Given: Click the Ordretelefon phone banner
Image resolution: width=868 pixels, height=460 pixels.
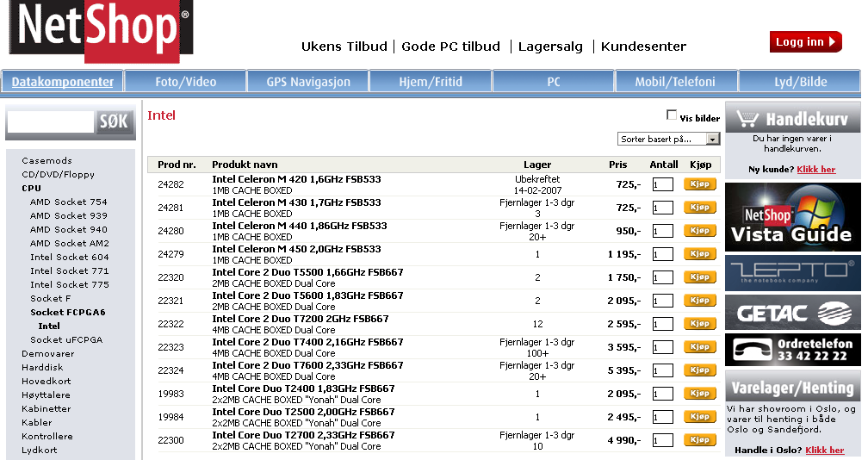Looking at the screenshot, I should 793,350.
